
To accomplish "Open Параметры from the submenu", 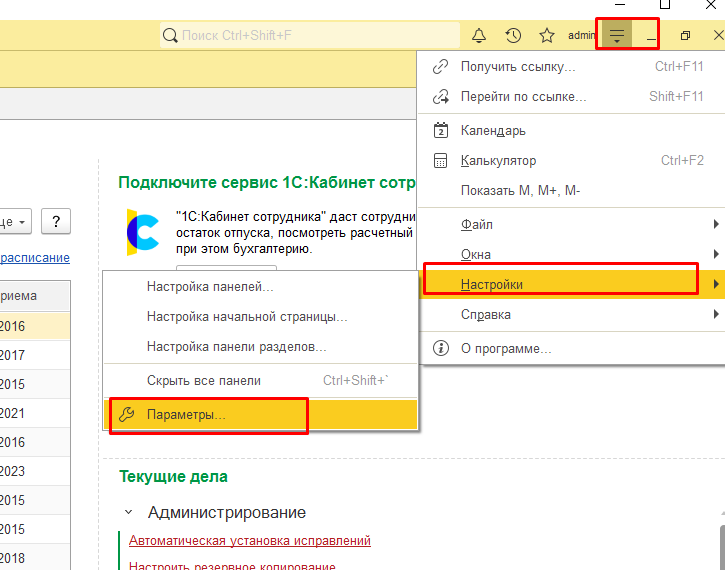I will pos(260,414).
